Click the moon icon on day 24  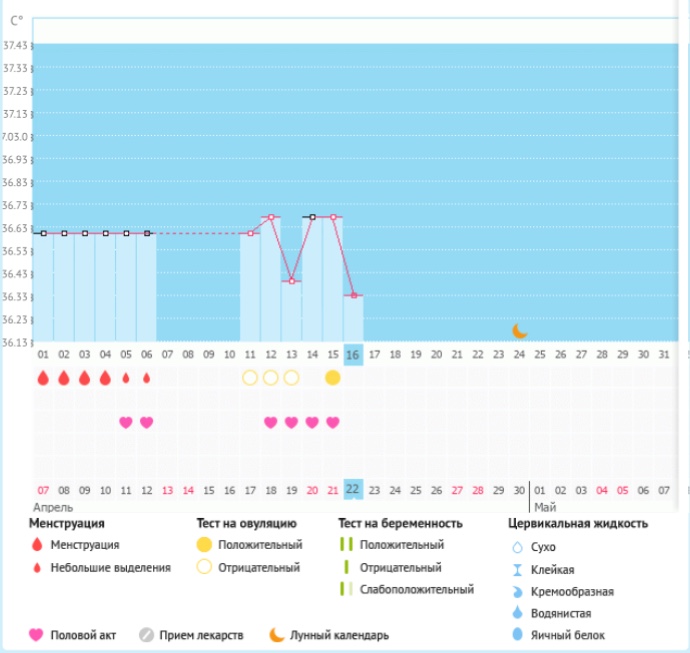click(519, 331)
